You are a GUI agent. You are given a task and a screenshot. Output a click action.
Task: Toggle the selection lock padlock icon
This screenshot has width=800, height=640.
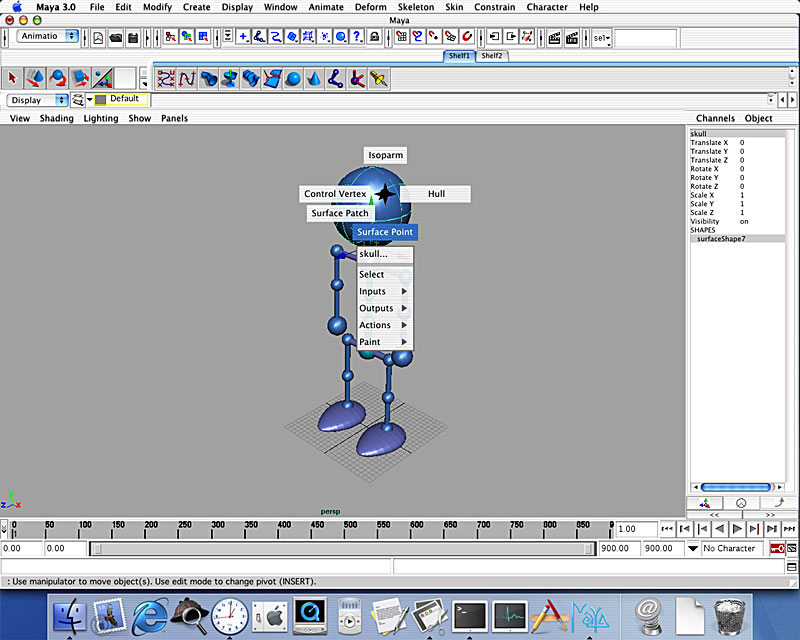point(374,37)
